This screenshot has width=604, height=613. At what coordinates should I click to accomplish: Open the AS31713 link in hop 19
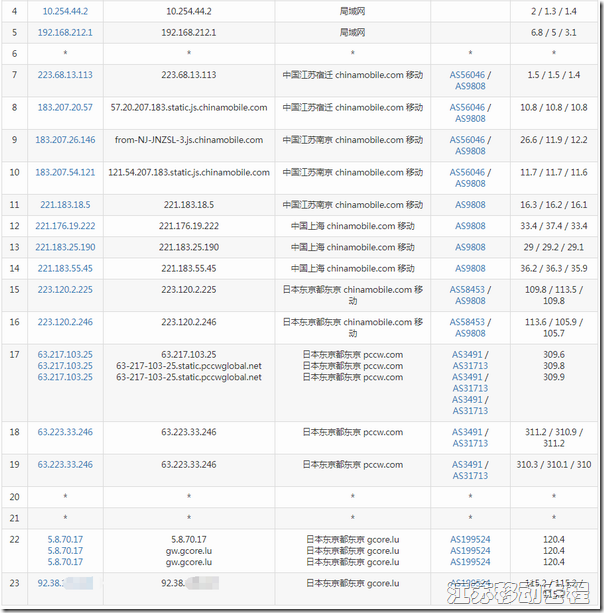(470, 476)
